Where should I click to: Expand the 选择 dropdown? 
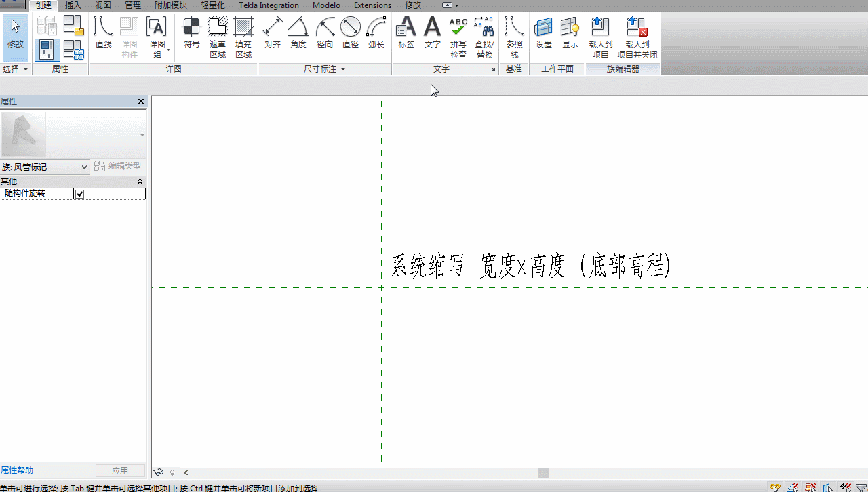click(x=16, y=69)
